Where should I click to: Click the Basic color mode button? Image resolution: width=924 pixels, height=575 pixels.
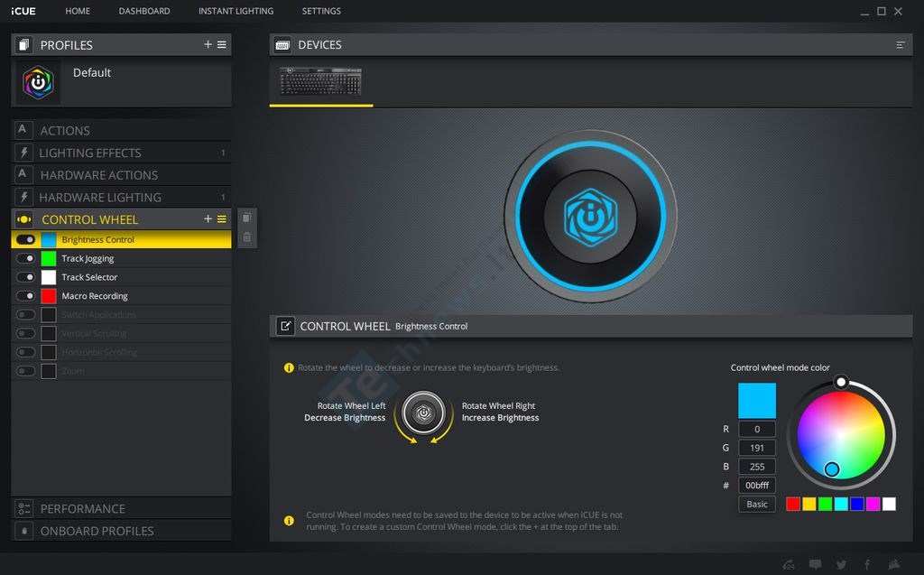(x=757, y=505)
